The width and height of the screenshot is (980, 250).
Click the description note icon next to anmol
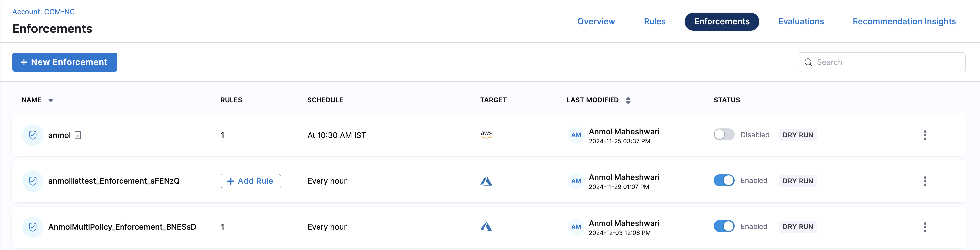(x=78, y=135)
